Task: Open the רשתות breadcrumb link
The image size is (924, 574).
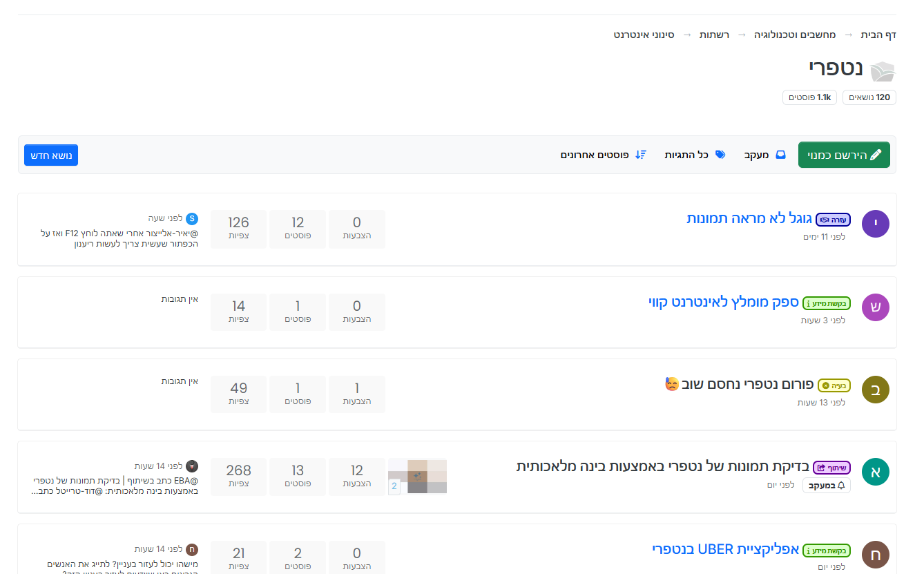Action: [714, 34]
